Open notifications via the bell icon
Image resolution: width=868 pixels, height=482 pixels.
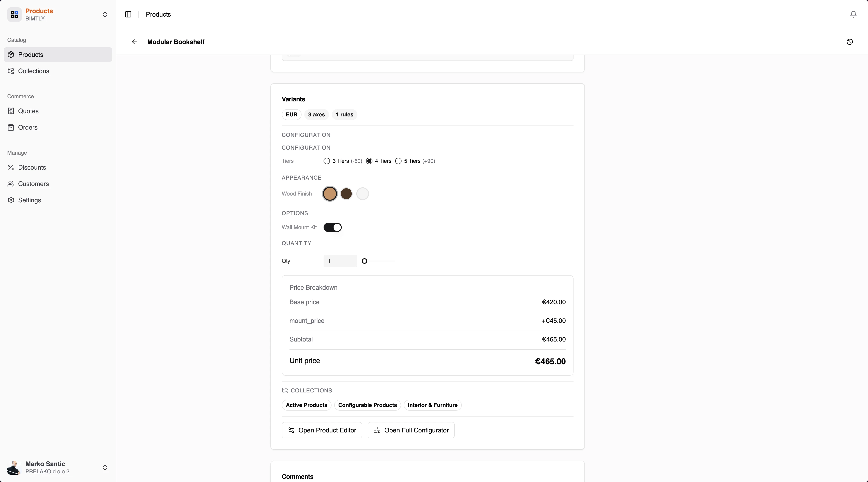[x=853, y=15]
